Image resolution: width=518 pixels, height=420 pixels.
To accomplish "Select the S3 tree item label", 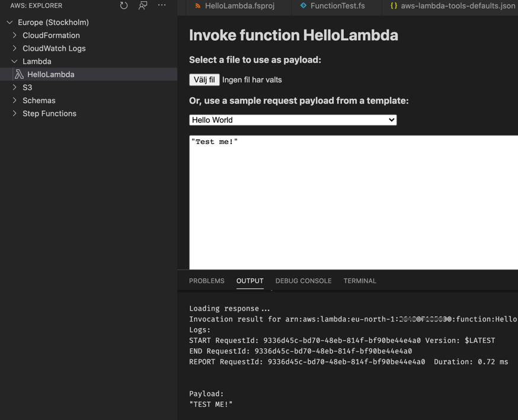I will pyautogui.click(x=27, y=88).
